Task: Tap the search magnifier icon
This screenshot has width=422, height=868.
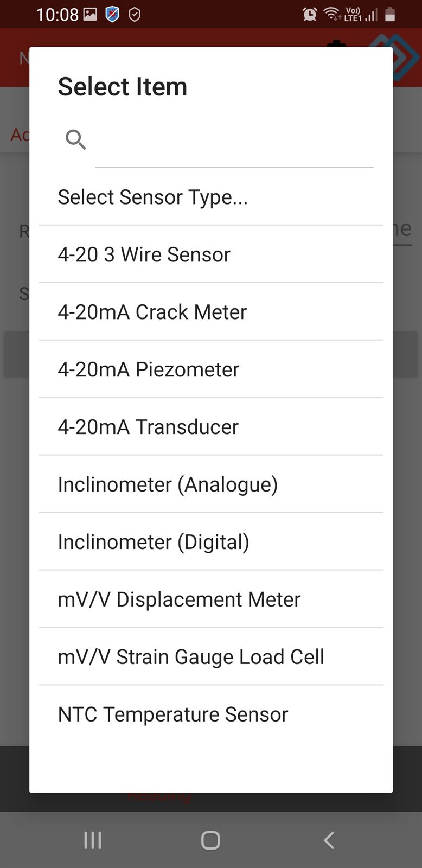Action: click(x=75, y=140)
